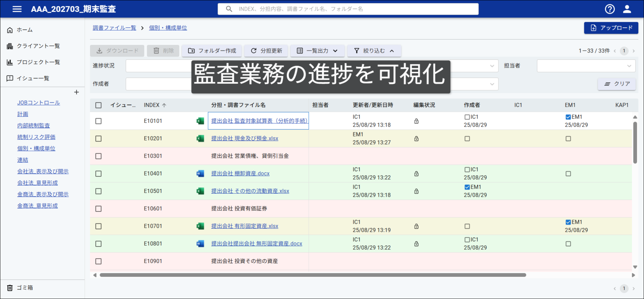Uncheck the EM1 checkbox in the E10501 row
Viewport: 644px width, 299px height.
coord(467,187)
